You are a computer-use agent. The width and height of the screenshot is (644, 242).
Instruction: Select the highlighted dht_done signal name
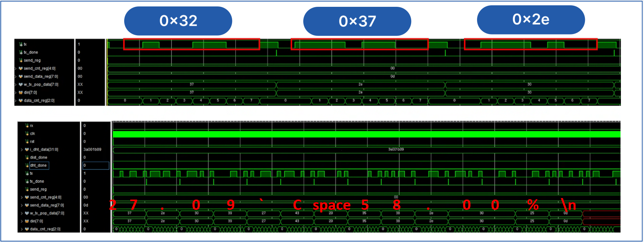pyautogui.click(x=39, y=165)
